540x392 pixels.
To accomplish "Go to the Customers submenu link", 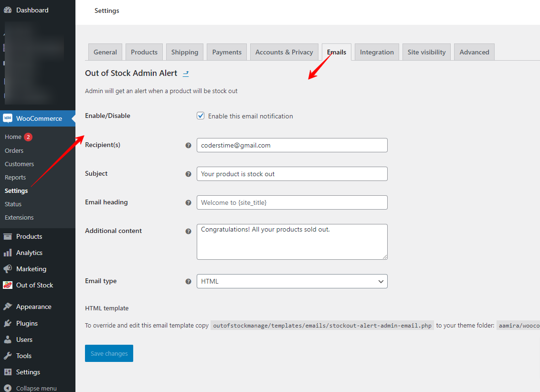I will pos(19,164).
